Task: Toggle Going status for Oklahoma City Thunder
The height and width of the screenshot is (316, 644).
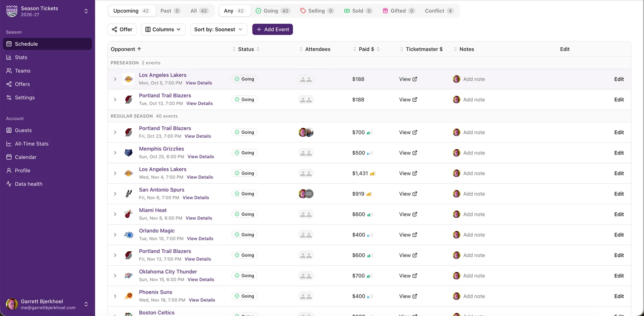Action: (244, 276)
